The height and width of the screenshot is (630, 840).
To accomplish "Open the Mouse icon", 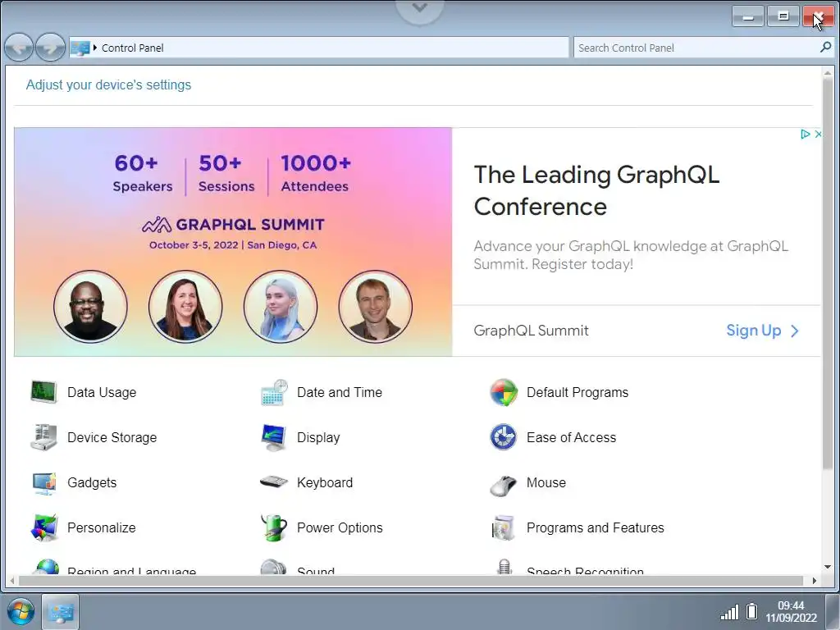I will (x=504, y=484).
